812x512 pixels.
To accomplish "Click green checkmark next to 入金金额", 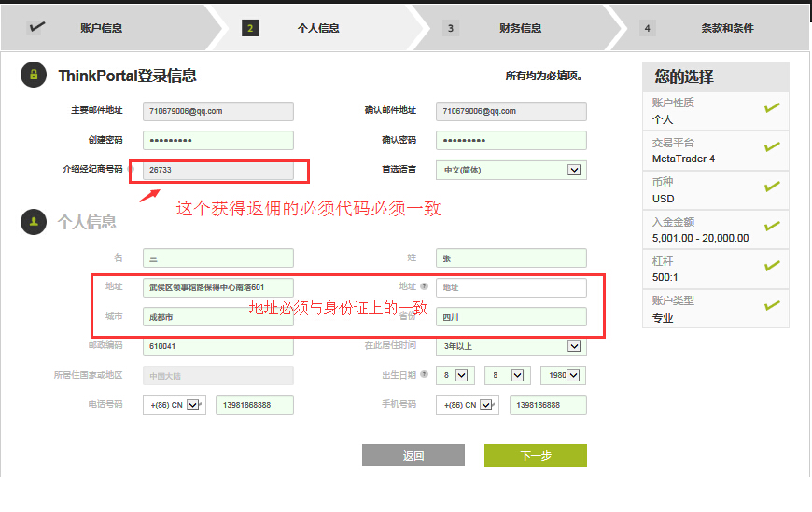I will pyautogui.click(x=772, y=227).
